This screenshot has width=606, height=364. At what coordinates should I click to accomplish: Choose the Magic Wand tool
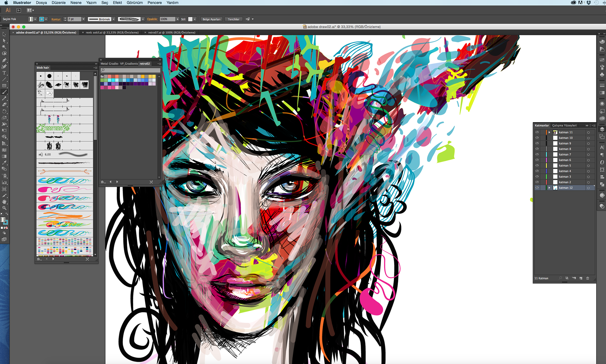[4, 47]
